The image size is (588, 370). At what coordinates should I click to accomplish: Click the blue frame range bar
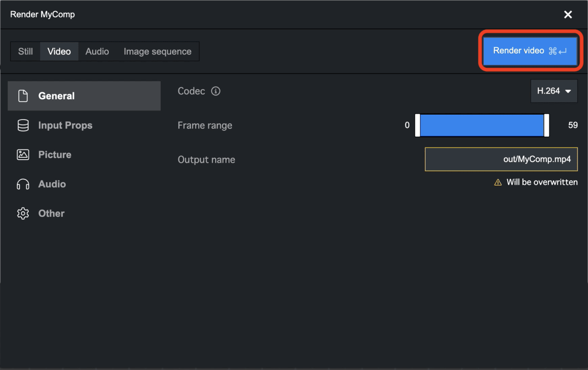click(x=482, y=125)
